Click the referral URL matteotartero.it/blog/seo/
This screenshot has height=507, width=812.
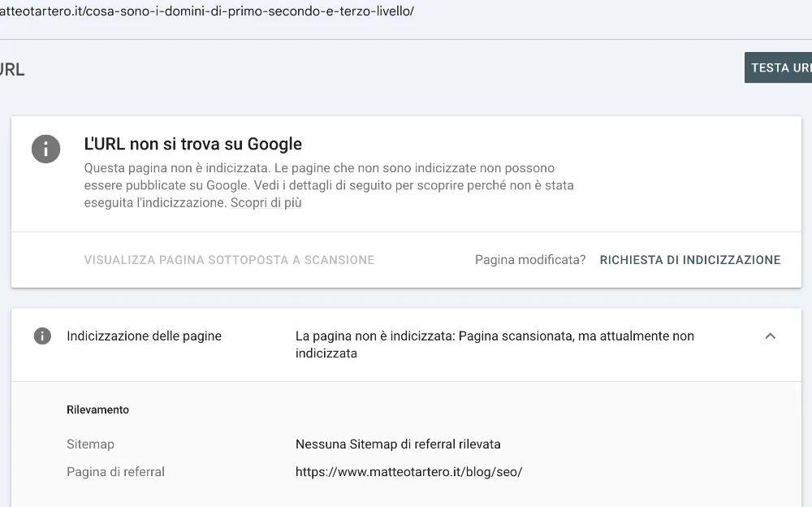(x=408, y=471)
